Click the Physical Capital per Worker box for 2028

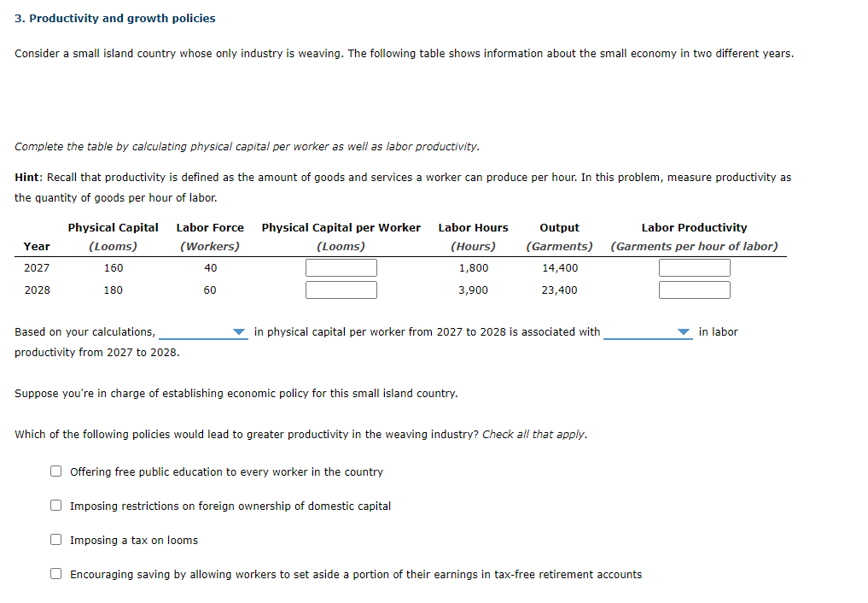click(341, 289)
